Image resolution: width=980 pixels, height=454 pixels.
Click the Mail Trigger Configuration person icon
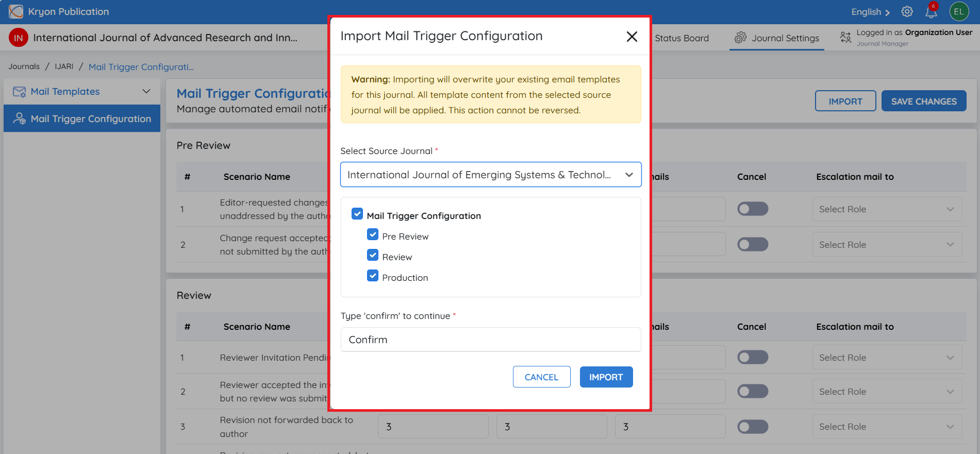[x=19, y=119]
